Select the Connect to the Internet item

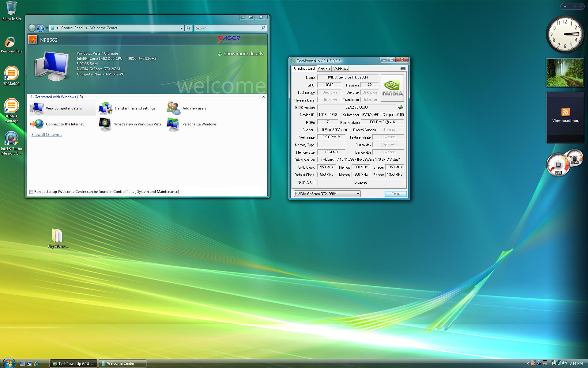[57, 124]
